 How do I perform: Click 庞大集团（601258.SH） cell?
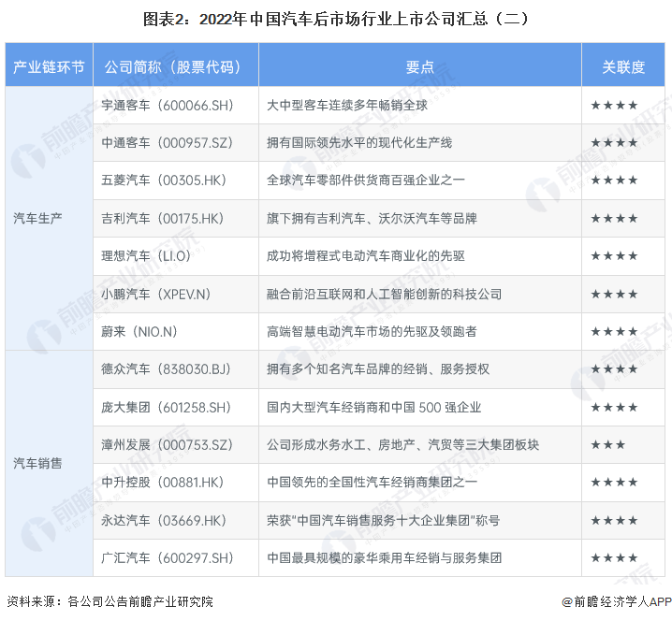[x=176, y=407]
